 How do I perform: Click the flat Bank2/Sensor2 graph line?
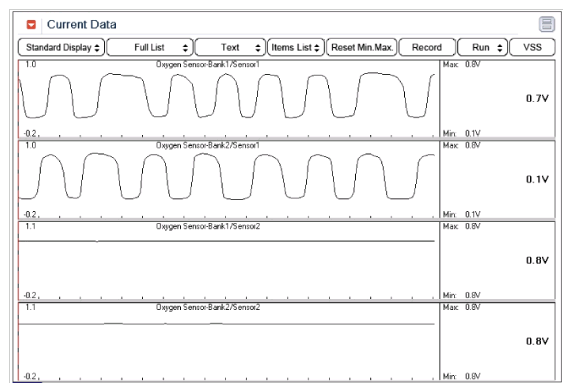[x=226, y=324]
